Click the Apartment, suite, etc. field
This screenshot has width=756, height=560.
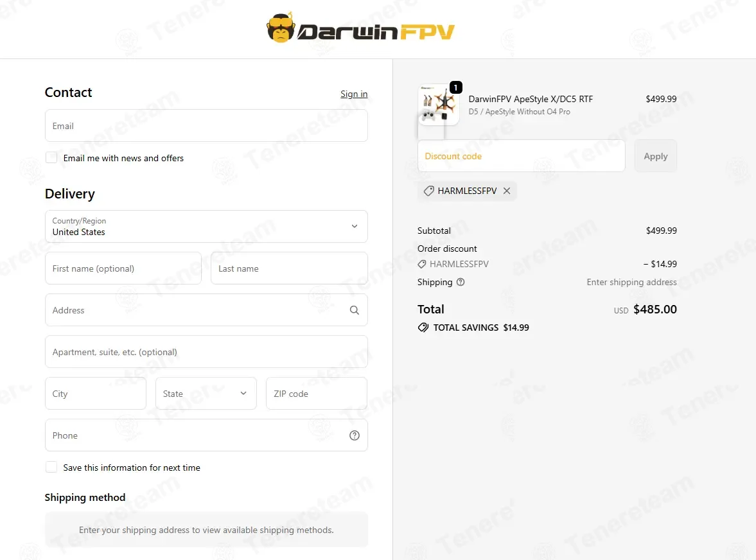[x=206, y=353]
